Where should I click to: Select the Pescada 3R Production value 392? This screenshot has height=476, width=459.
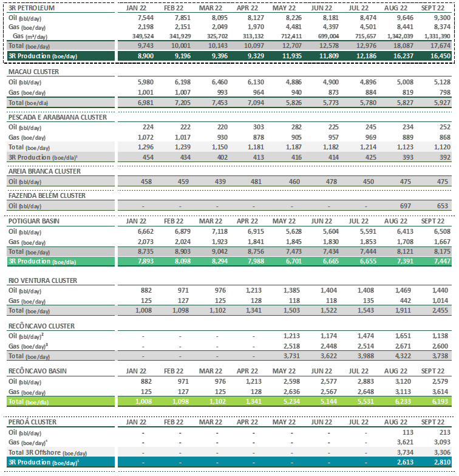pos(444,158)
